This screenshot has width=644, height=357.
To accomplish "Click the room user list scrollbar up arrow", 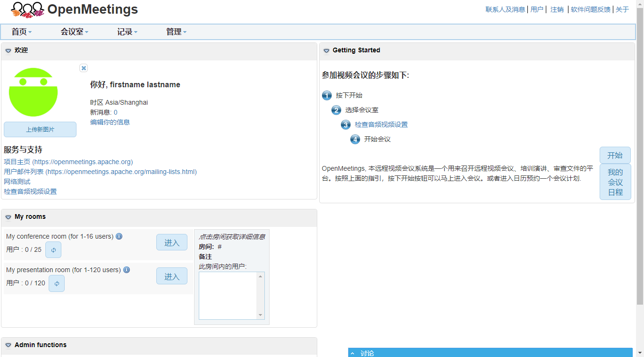I will (x=260, y=276).
